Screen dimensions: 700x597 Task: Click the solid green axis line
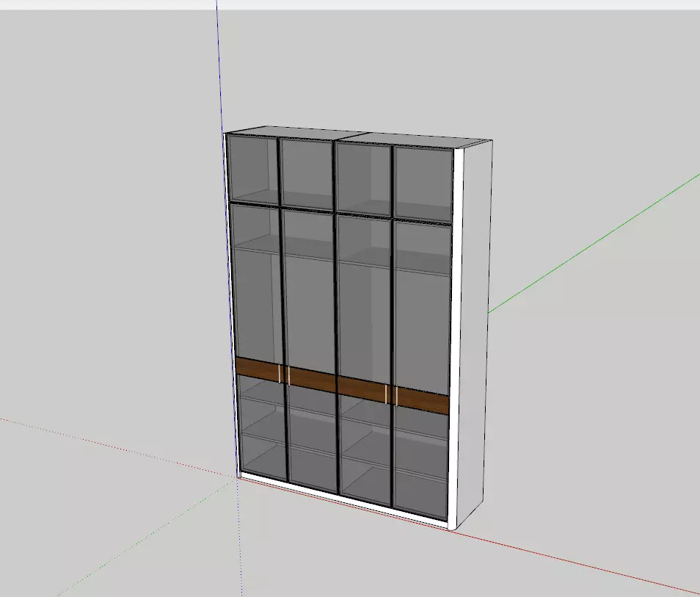(594, 244)
